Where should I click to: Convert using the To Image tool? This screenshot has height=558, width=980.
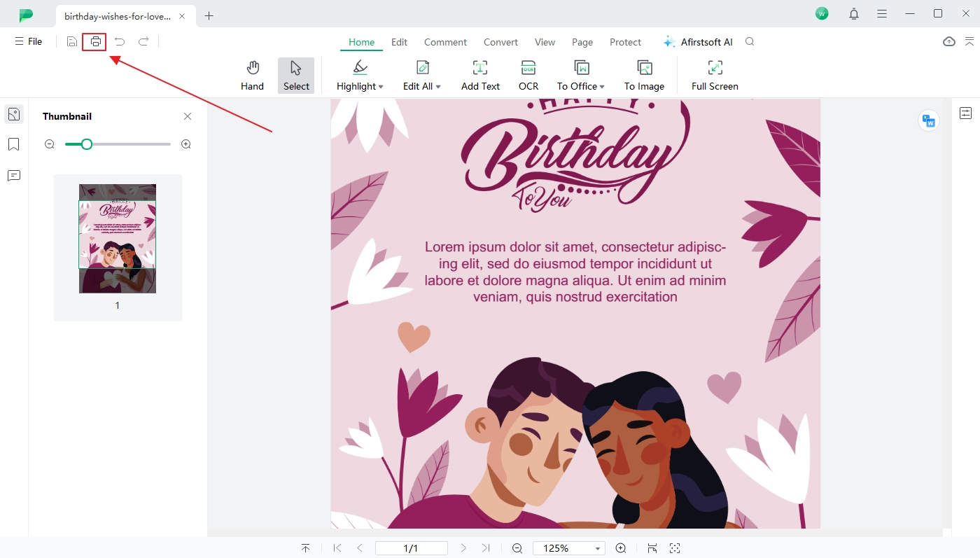coord(644,76)
